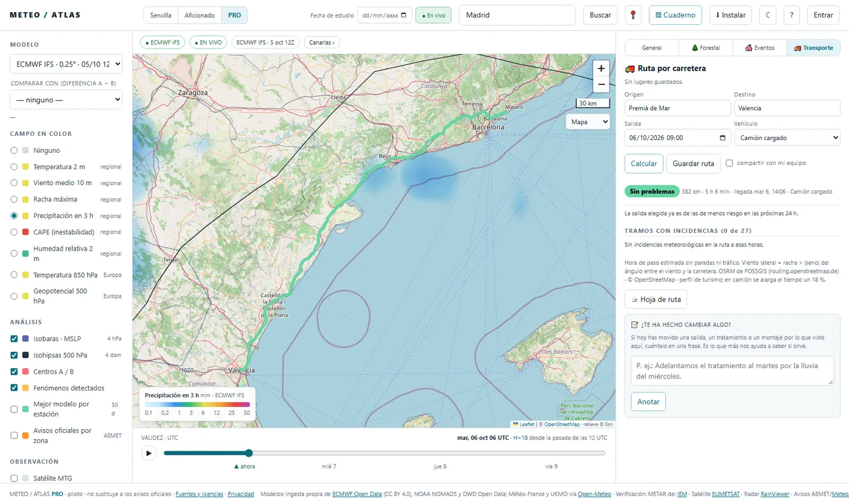Screen dimensions: 849x504
Task: Open the Hoja de ruta sheet
Action: click(656, 299)
